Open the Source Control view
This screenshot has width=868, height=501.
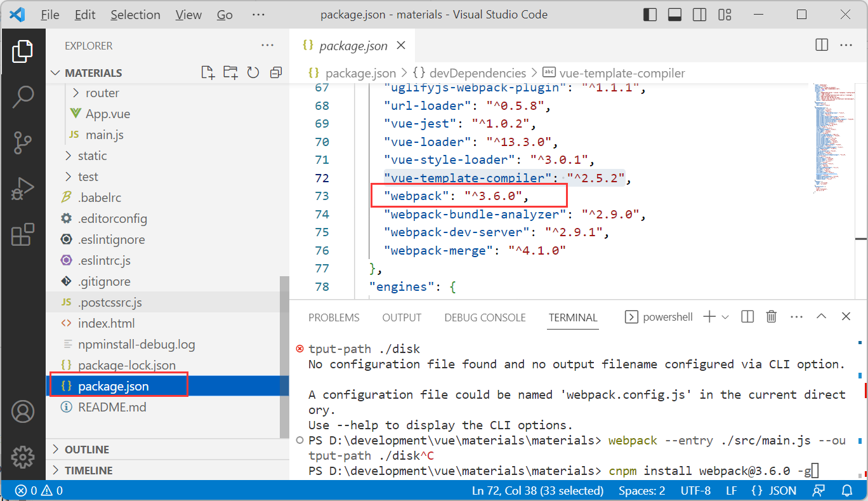(23, 143)
